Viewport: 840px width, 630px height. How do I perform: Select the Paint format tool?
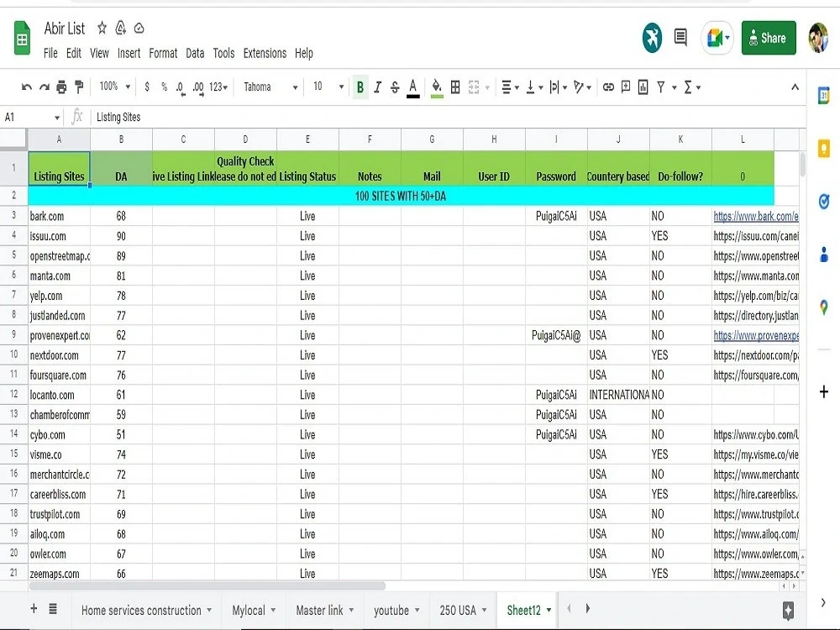coord(79,87)
